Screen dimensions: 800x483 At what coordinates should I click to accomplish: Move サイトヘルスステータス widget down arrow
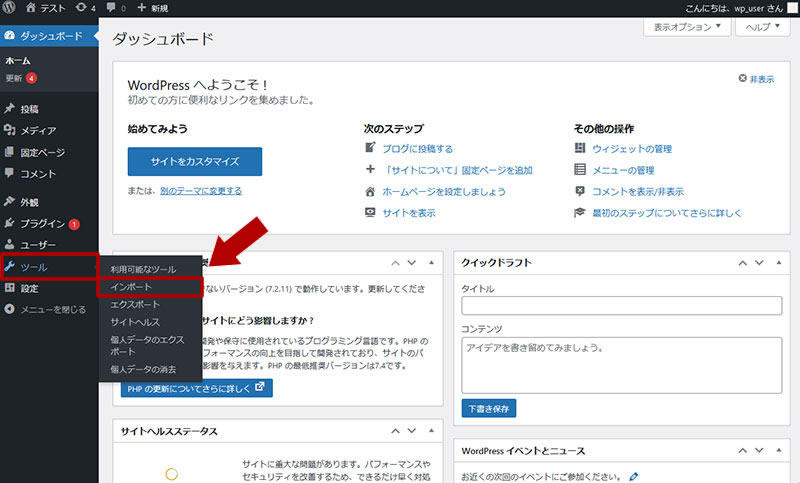tap(412, 431)
